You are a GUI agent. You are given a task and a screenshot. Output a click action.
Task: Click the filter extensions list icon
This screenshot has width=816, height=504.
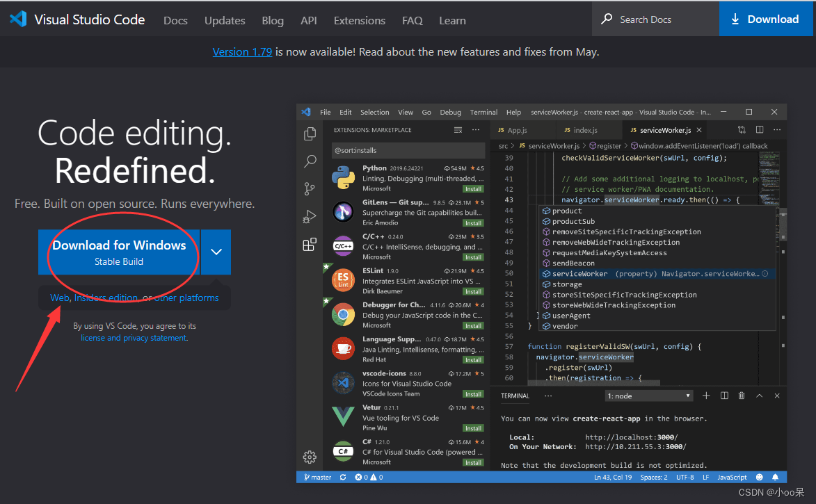point(458,130)
